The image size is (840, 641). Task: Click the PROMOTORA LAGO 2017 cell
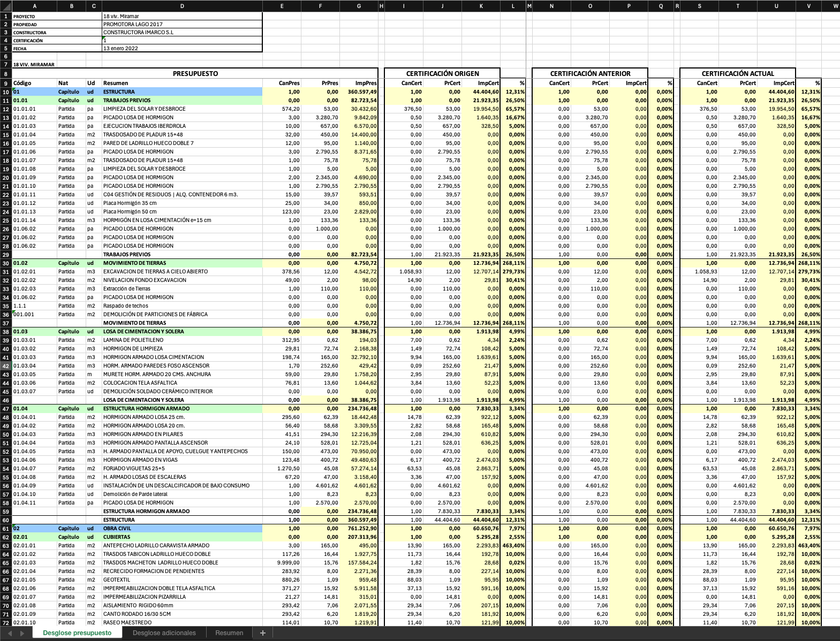tap(181, 24)
